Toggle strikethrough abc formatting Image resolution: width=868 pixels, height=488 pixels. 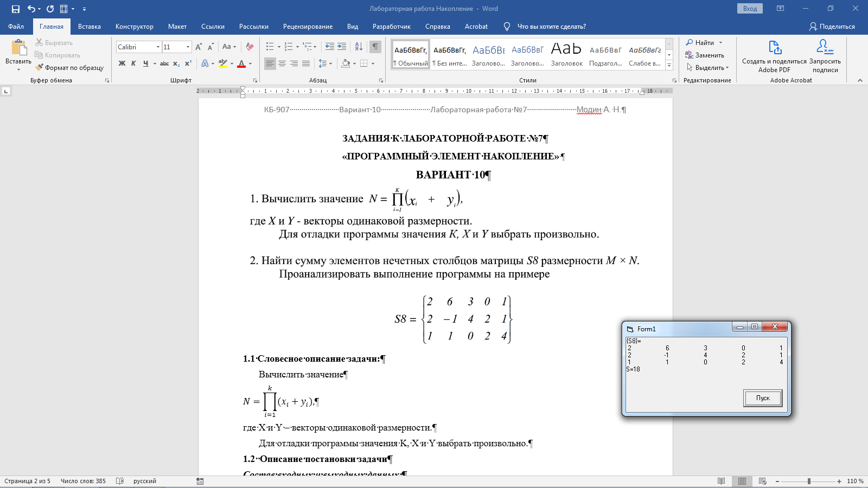pos(164,63)
